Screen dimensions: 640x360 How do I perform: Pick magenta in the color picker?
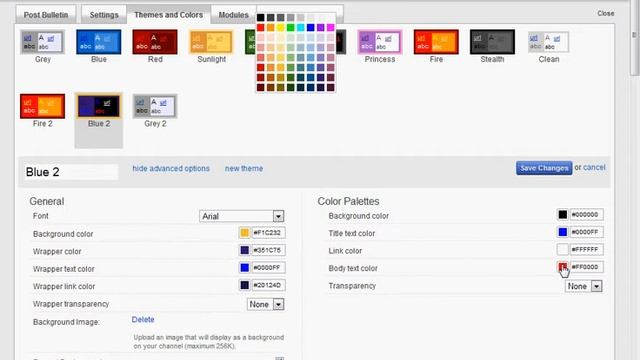click(331, 27)
